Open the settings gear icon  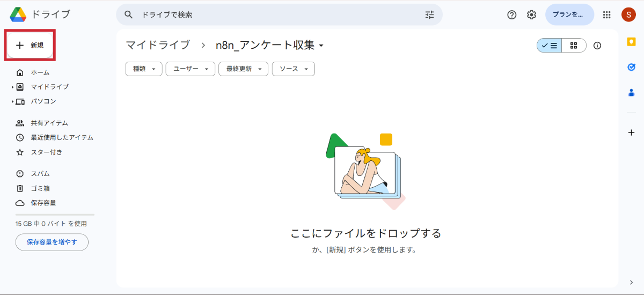tap(531, 15)
